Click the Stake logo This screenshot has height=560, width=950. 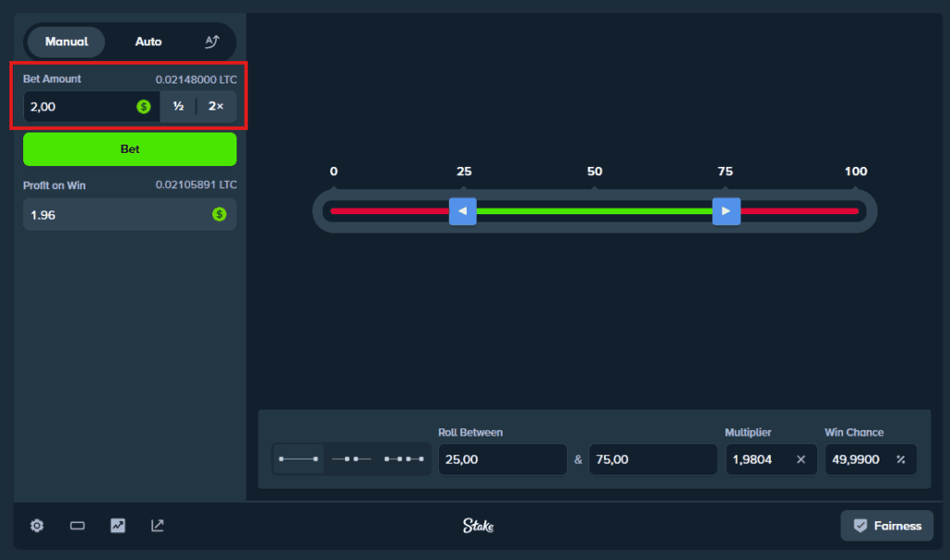pos(479,526)
